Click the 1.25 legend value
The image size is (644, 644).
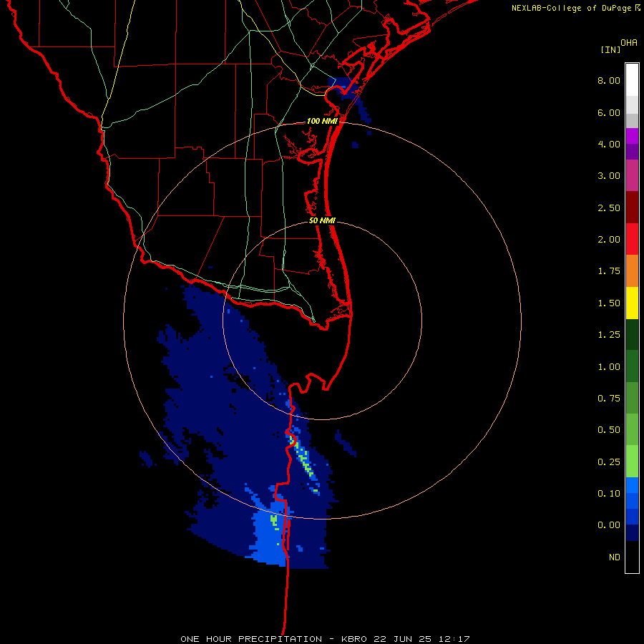[x=609, y=335]
